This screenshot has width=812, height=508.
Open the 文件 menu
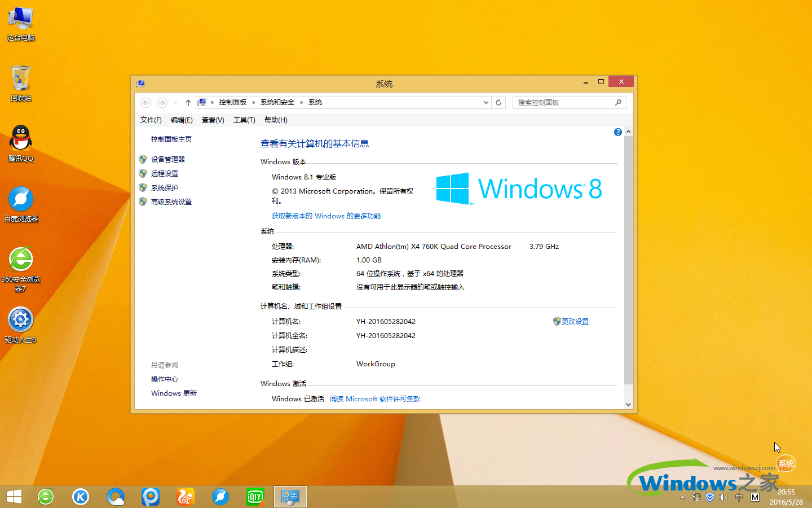click(150, 120)
